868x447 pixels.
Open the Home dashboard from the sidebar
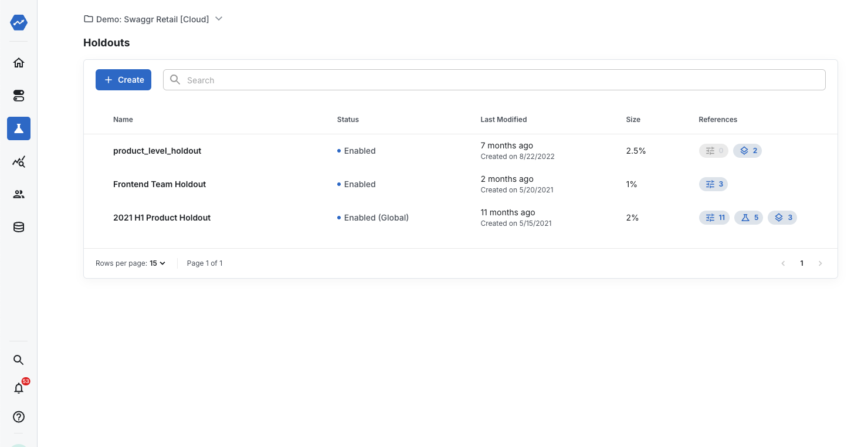pyautogui.click(x=18, y=62)
